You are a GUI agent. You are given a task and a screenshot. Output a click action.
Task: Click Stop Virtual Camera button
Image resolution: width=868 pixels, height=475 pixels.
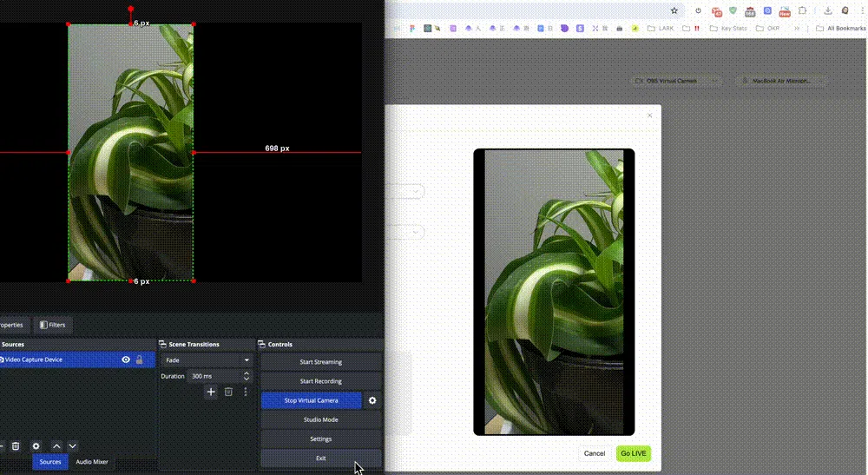(311, 400)
